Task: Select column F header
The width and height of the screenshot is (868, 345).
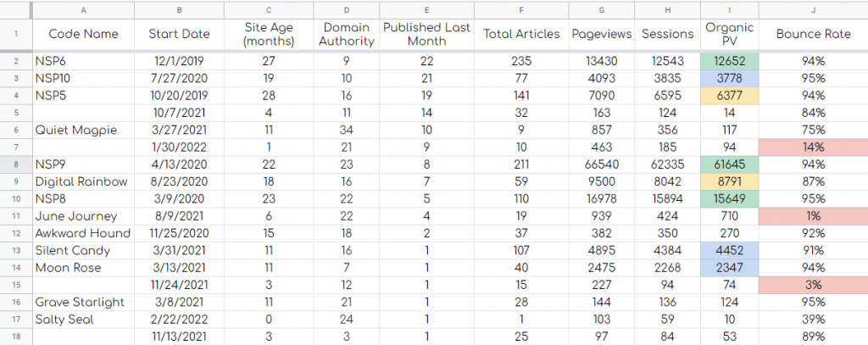Action: click(x=521, y=10)
